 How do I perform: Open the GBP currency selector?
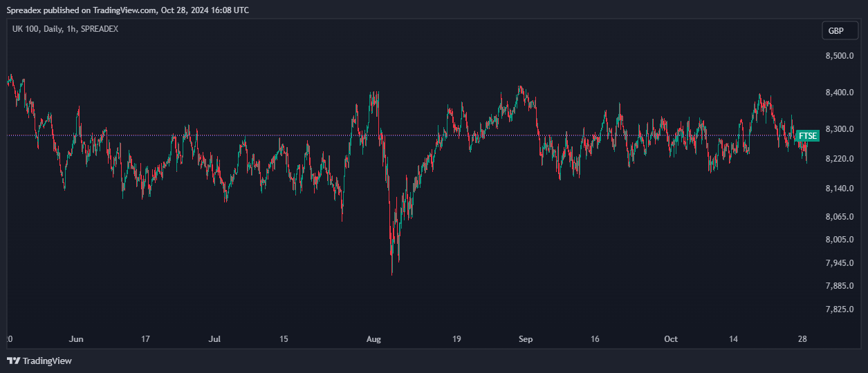pyautogui.click(x=839, y=31)
